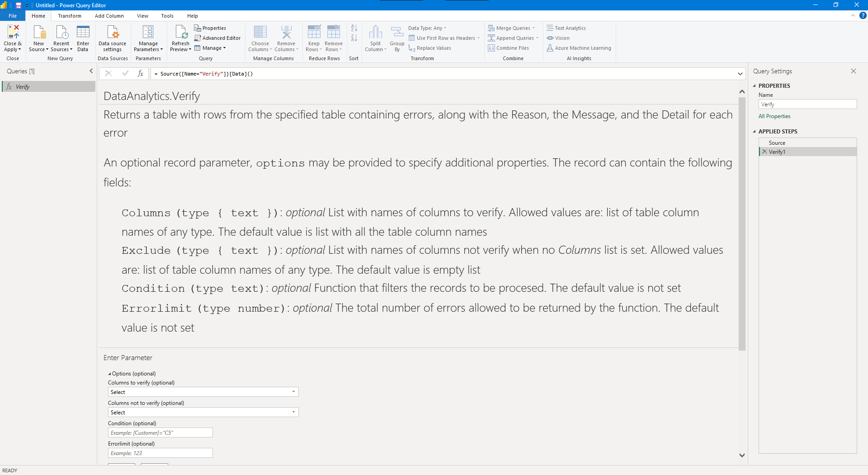Open the Tools tab
The image size is (868, 475).
pos(167,16)
